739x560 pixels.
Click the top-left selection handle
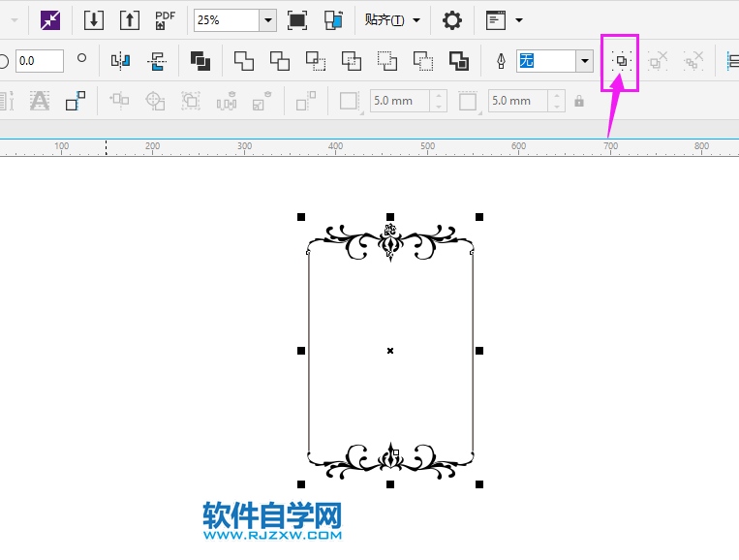coord(301,217)
